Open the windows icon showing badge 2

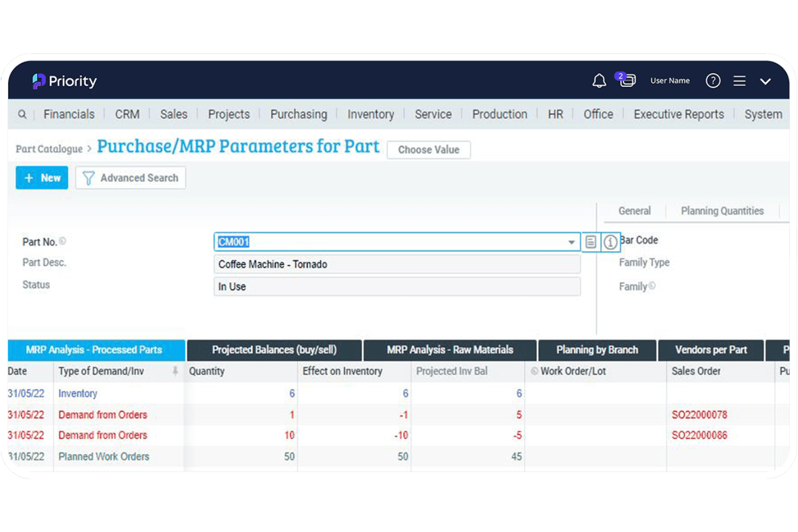coord(627,80)
